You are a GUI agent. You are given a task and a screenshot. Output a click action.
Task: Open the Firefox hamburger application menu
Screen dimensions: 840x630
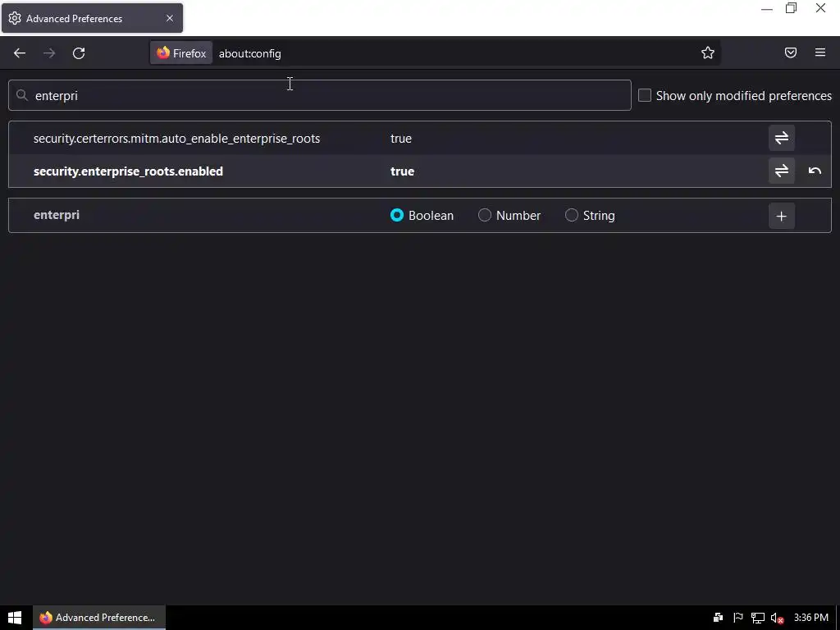point(820,52)
